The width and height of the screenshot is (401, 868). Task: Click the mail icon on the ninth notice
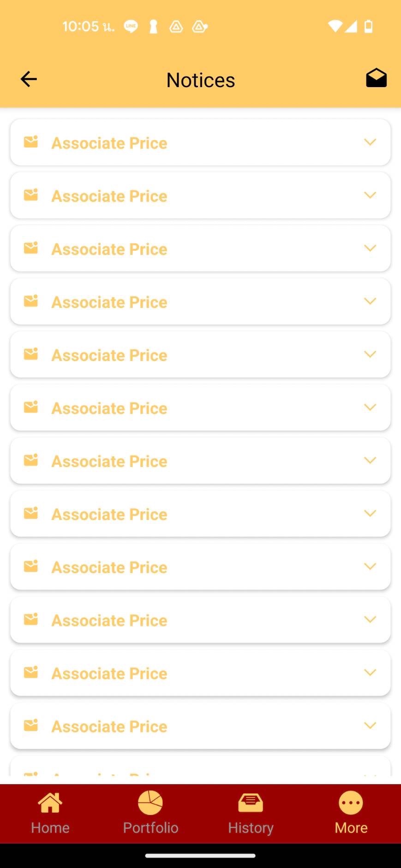[x=31, y=566]
